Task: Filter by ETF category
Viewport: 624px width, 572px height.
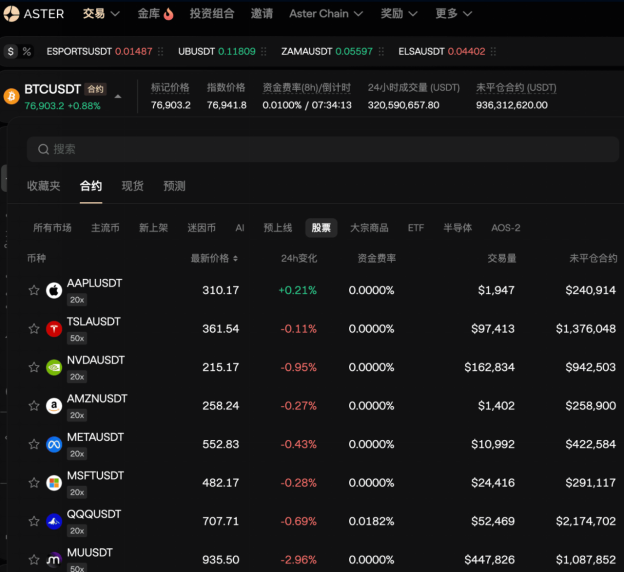Action: (x=416, y=228)
